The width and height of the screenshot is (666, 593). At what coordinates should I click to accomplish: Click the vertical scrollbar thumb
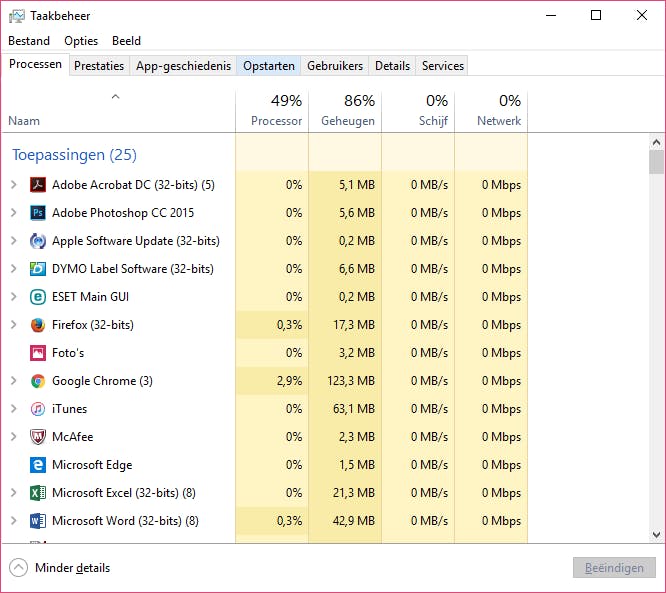coord(656,162)
